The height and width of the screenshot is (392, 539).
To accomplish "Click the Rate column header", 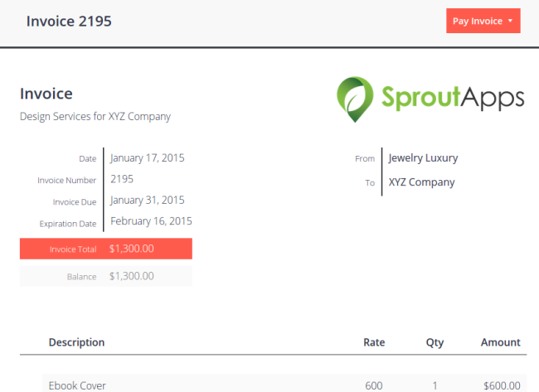I will pos(374,342).
